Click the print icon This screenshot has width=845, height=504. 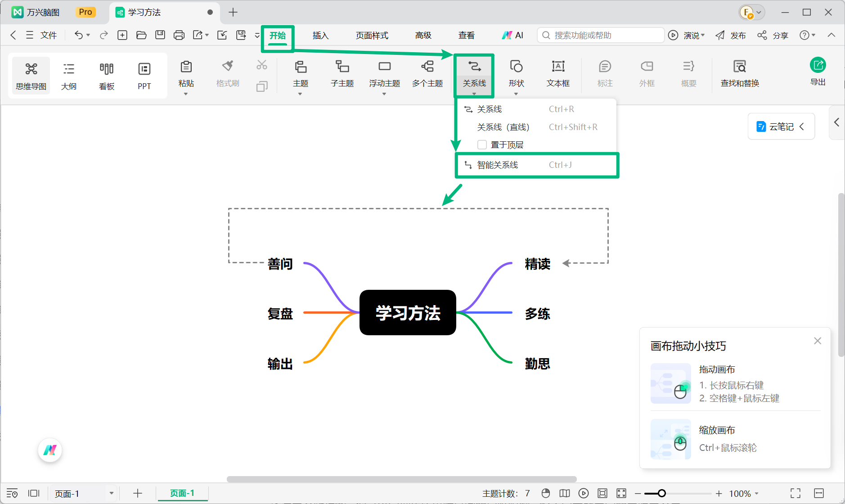(179, 35)
